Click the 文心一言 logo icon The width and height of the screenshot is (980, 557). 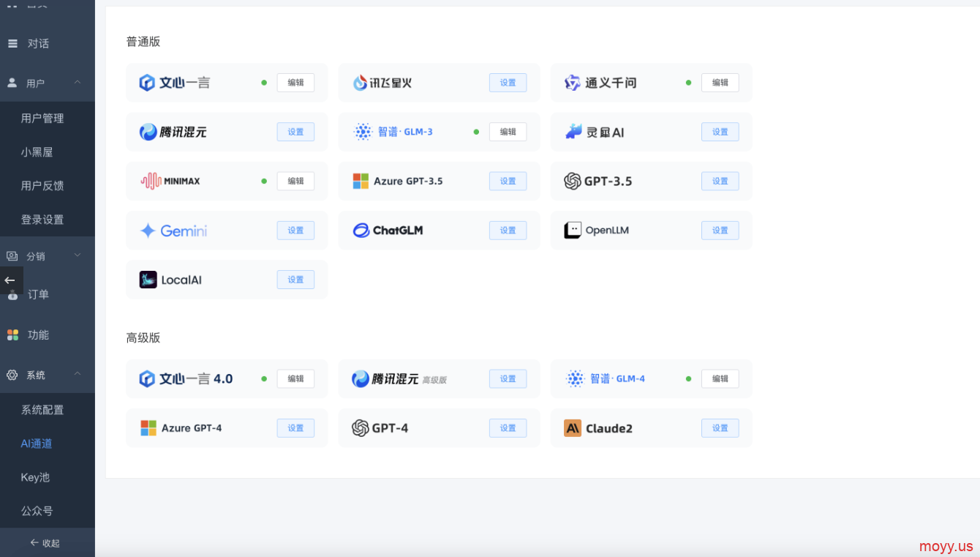(x=147, y=83)
